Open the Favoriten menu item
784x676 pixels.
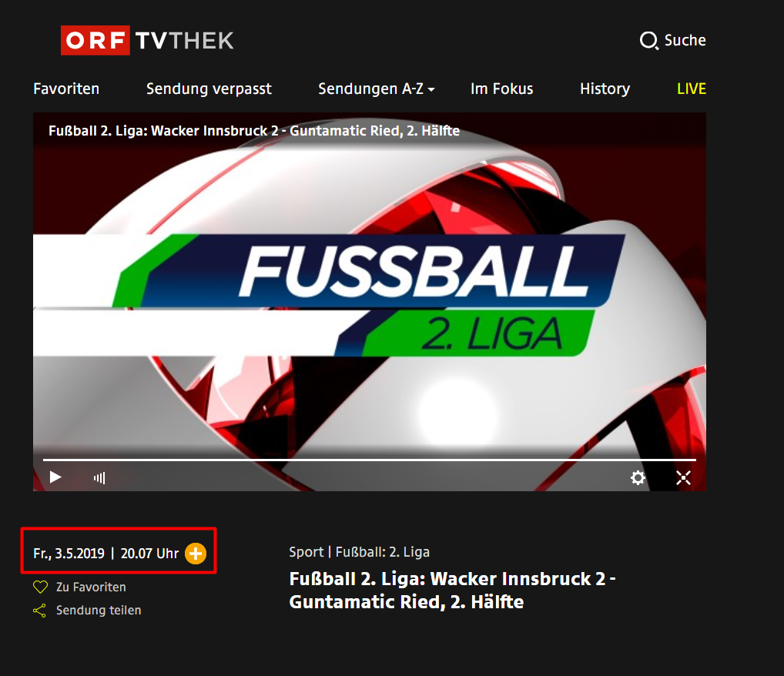click(x=66, y=89)
